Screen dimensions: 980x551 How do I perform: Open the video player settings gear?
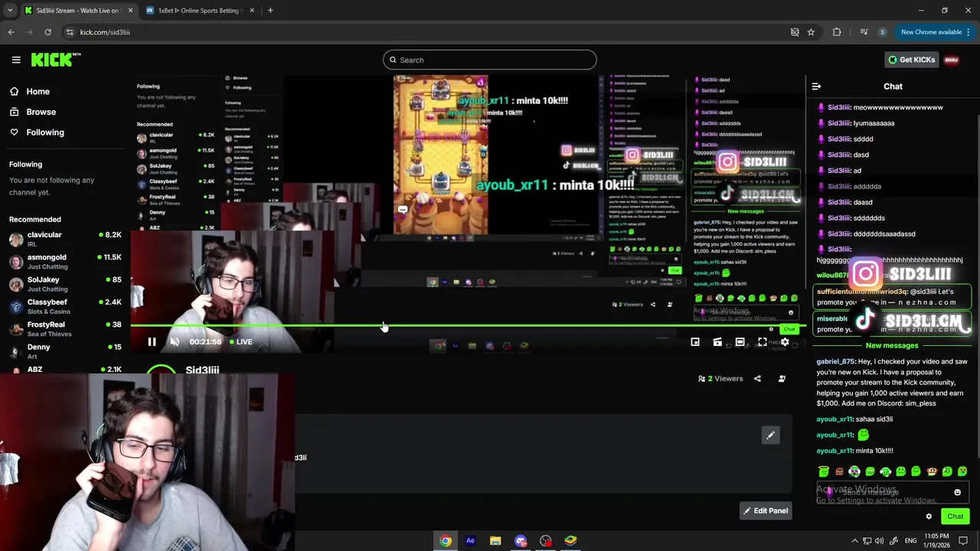[x=785, y=342]
